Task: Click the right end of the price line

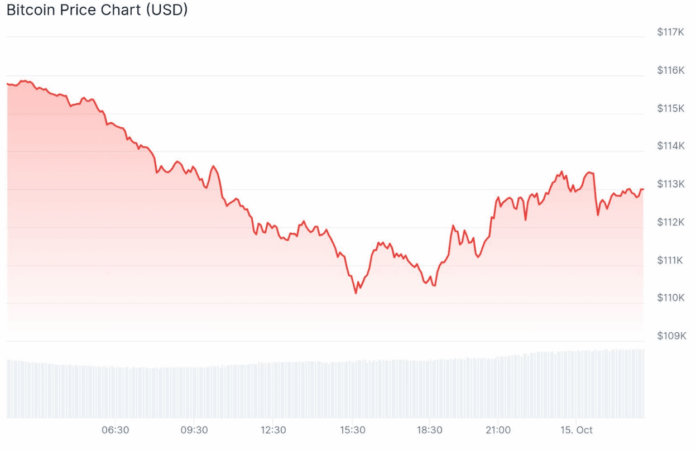Action: point(642,190)
